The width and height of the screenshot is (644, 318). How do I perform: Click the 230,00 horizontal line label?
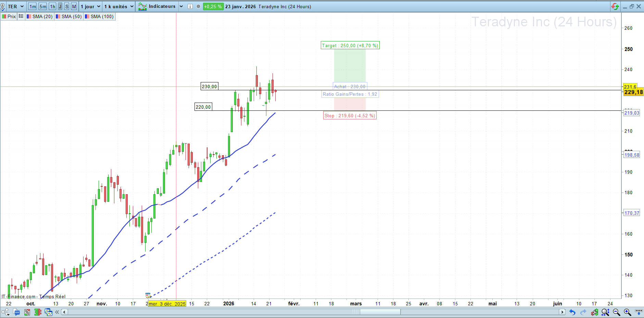tap(210, 87)
